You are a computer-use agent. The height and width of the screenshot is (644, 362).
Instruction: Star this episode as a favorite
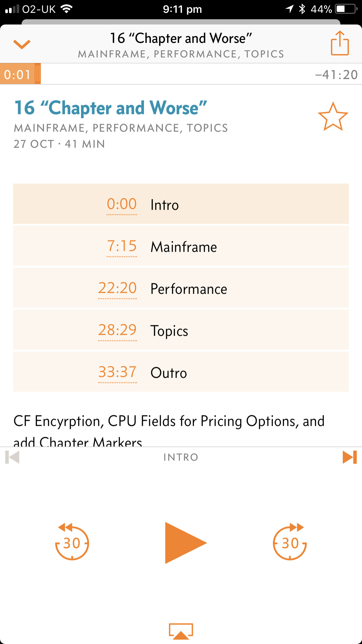(333, 117)
